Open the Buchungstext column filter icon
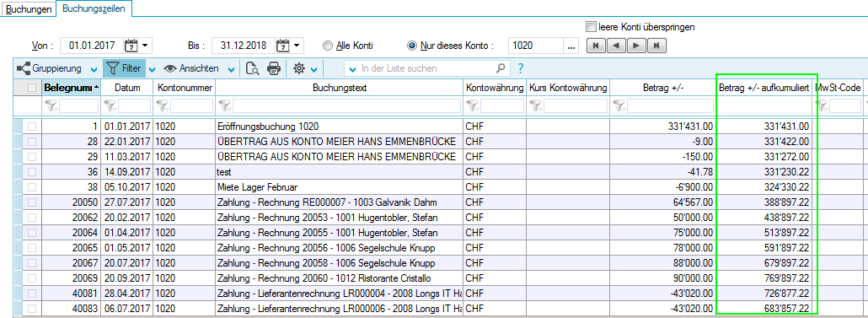 (225, 105)
